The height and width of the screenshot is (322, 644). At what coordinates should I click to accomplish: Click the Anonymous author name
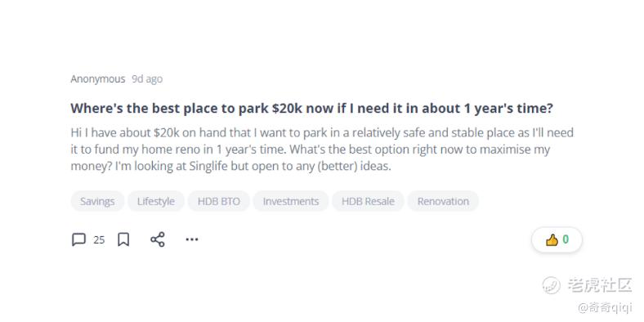[98, 78]
